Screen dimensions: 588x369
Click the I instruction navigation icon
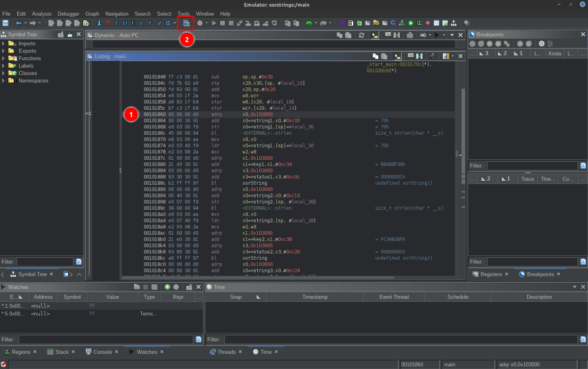[x=117, y=23]
